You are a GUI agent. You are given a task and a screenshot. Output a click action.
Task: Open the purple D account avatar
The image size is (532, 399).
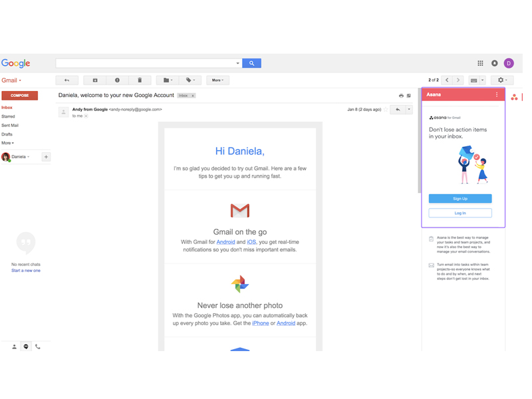pyautogui.click(x=509, y=63)
